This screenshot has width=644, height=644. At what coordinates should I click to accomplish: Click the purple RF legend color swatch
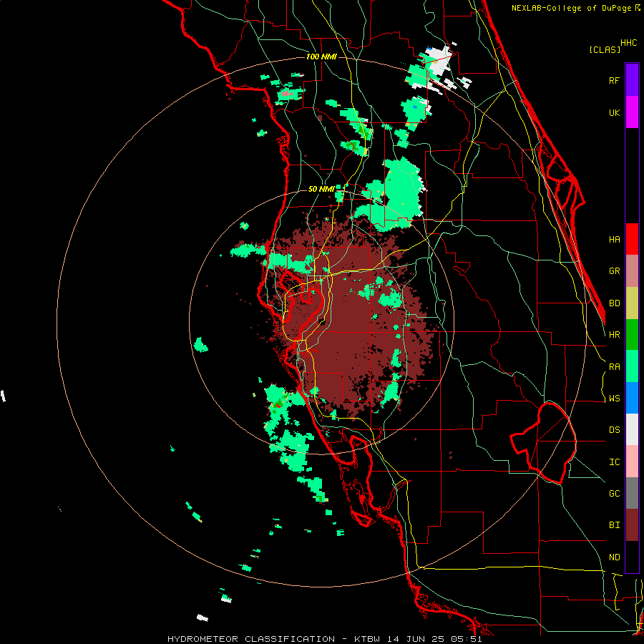tap(632, 80)
